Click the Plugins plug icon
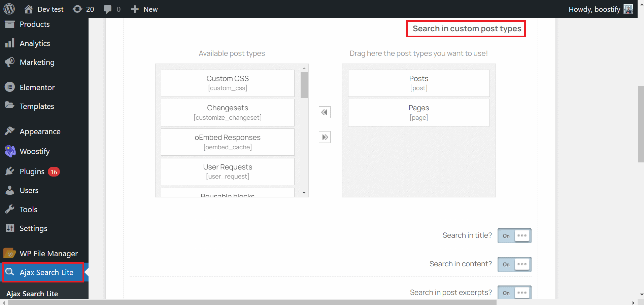 10,171
